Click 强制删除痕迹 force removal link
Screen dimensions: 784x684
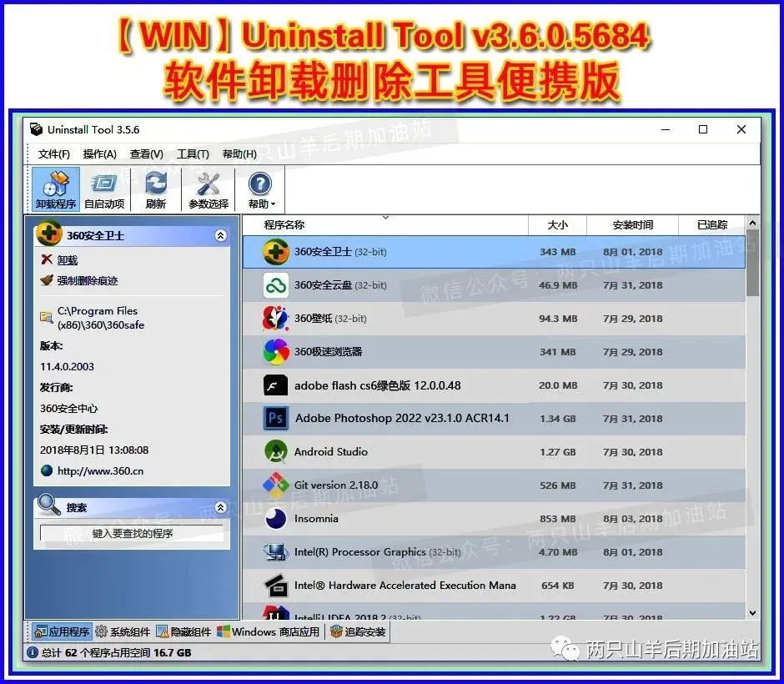(87, 280)
